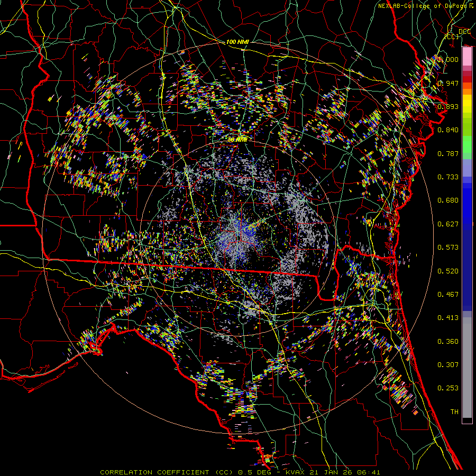Viewport: 476px width, 476px height.
Task: Click the 0.520 scale value
Action: [x=448, y=271]
